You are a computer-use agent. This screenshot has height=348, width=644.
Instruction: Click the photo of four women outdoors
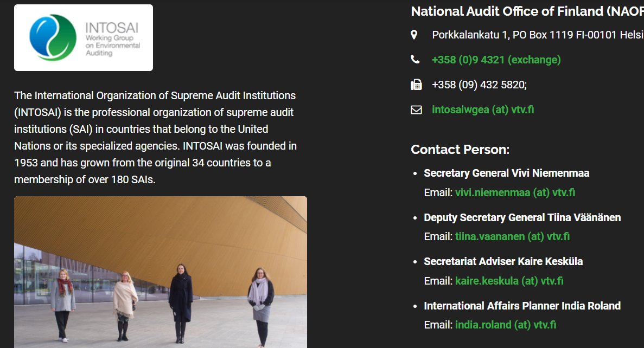(x=161, y=272)
